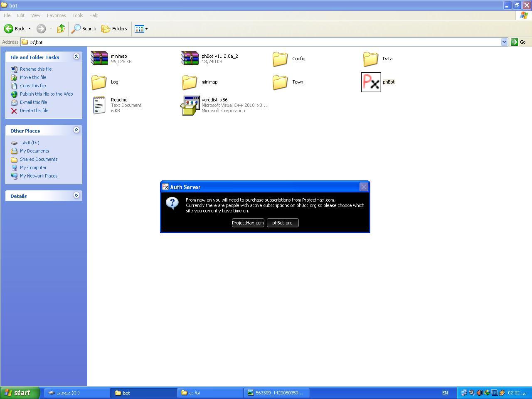Click the Windows flag logo in the toolbar
532x399 pixels.
point(524,15)
